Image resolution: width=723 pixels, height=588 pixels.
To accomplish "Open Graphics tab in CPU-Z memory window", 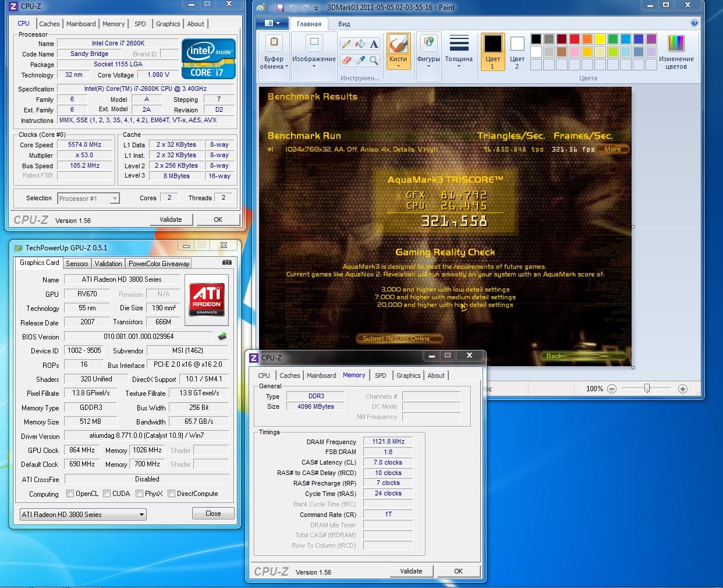I will pos(408,376).
